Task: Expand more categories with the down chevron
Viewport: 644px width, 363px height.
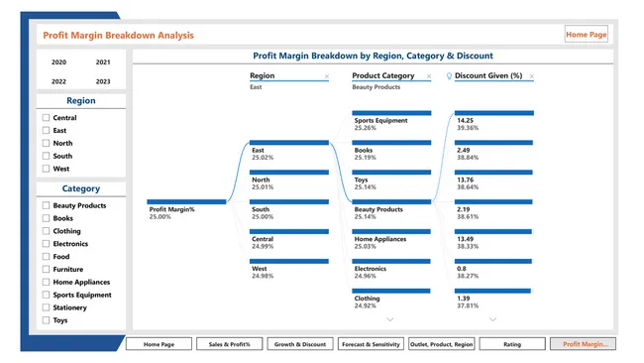Action: pyautogui.click(x=390, y=319)
